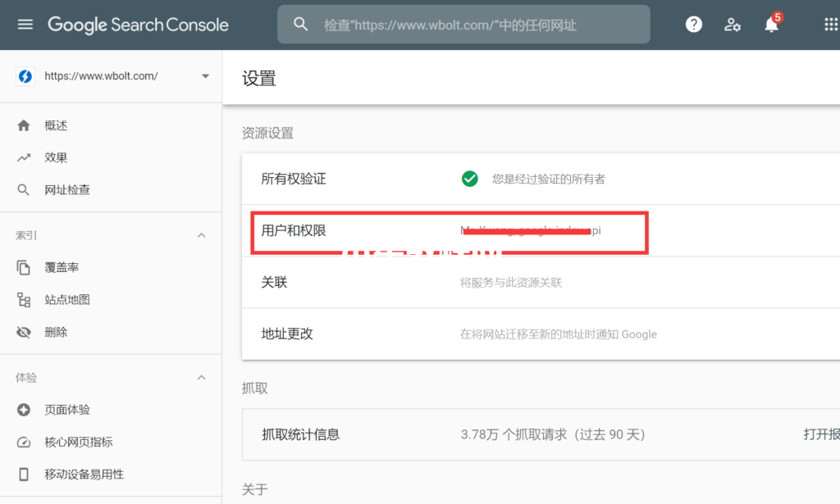Click the plus circle icon beside 页面体验
This screenshot has width=840, height=504.
coord(24,410)
